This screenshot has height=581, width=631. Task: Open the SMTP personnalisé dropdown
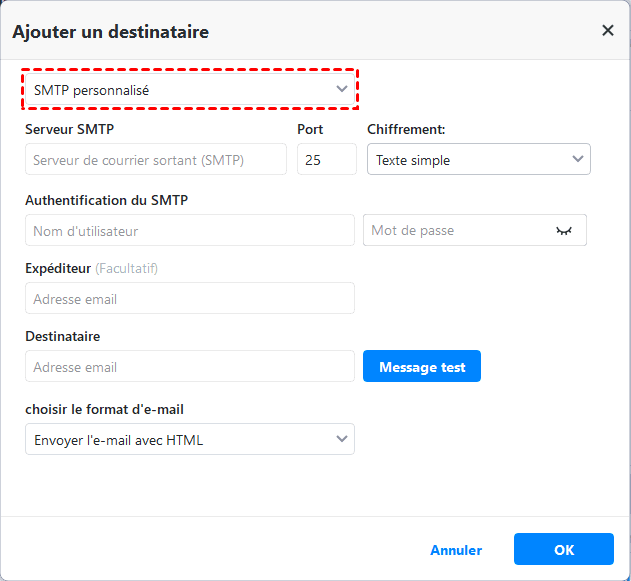[x=190, y=90]
